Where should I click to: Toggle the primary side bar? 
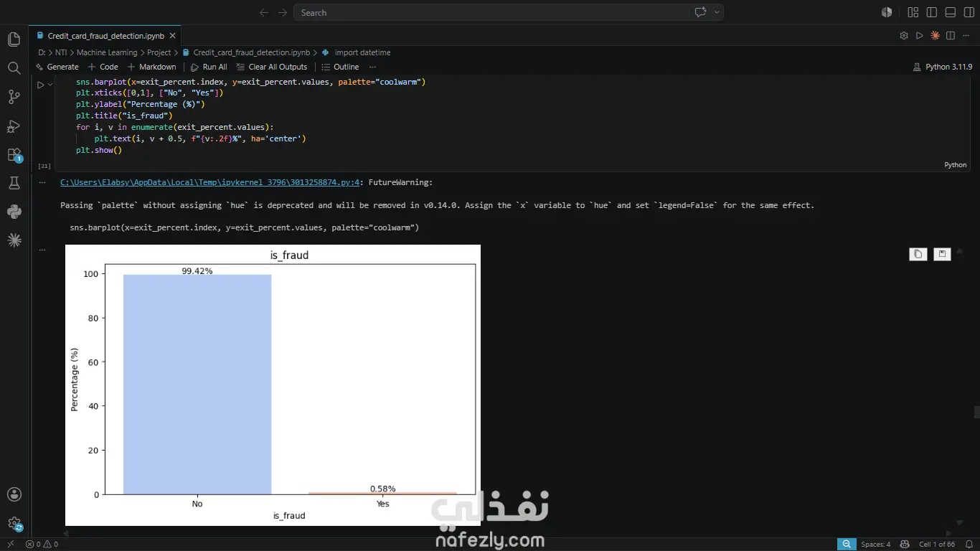click(932, 12)
